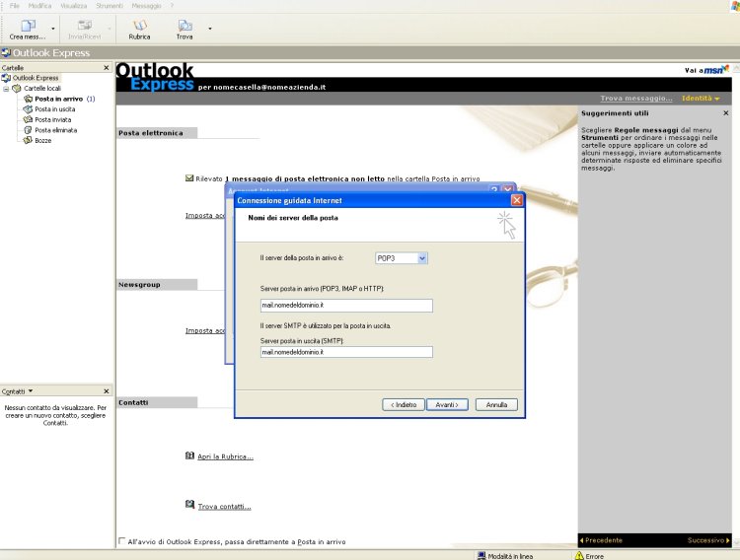Click the Trova contatti... link

225,507
